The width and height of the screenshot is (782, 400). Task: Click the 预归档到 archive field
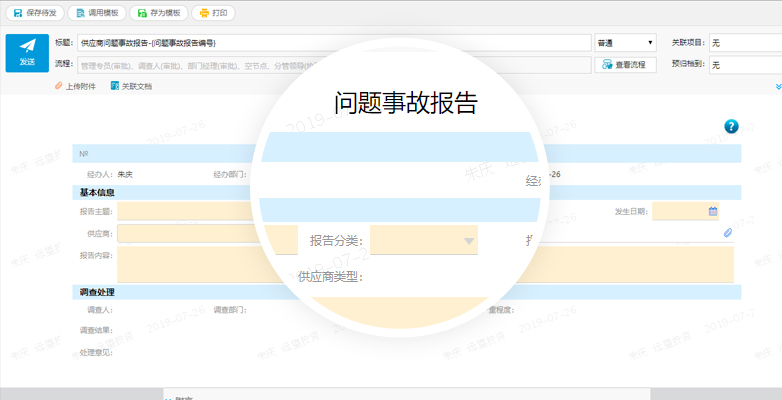(x=745, y=65)
